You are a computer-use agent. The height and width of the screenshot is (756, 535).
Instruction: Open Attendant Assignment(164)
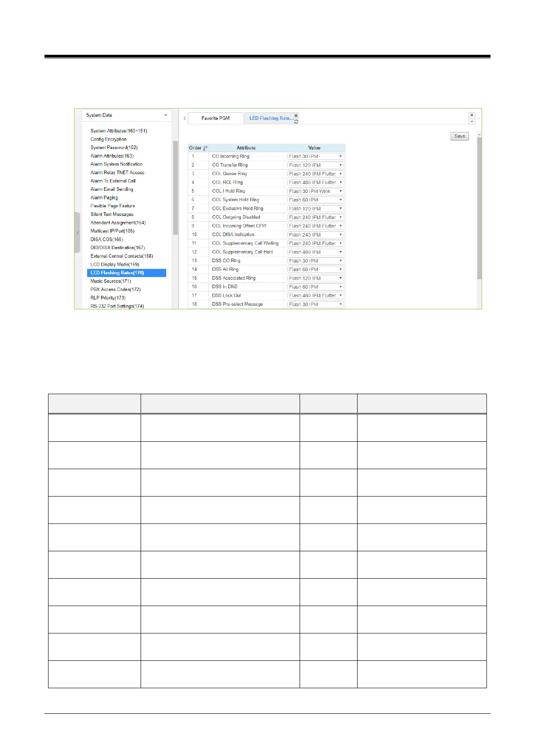[118, 223]
